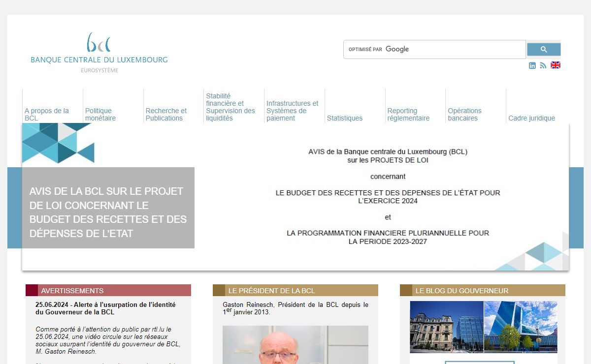Image resolution: width=591 pixels, height=364 pixels.
Task: Open the LinkedIn icon link
Action: click(x=532, y=65)
